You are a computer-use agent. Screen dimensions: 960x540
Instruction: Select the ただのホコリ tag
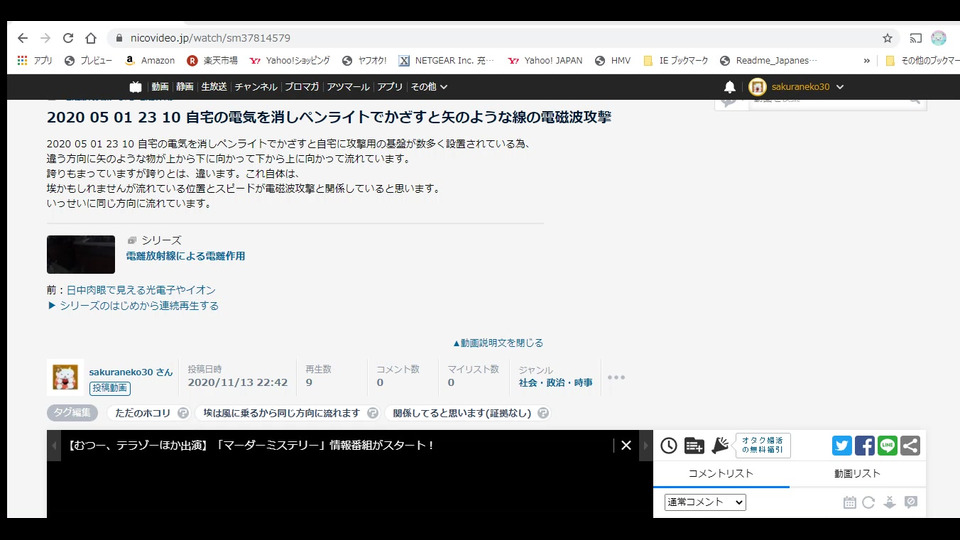point(143,413)
